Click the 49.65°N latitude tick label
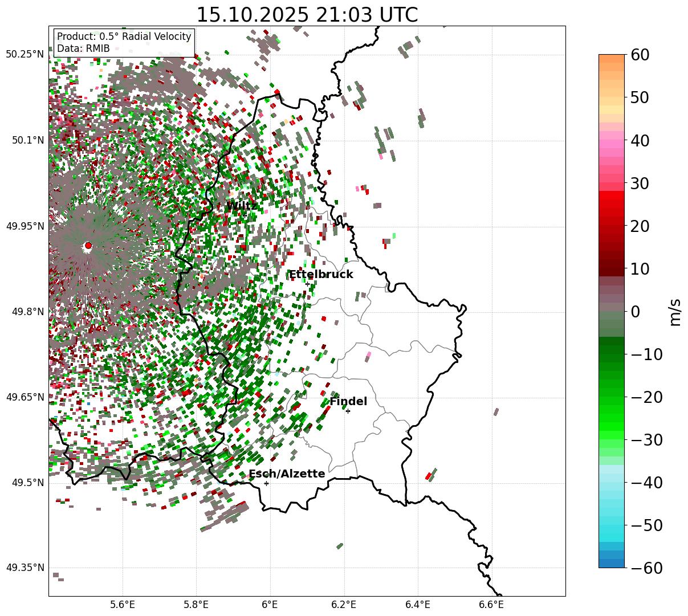Screen dimensions: 688x616 tap(25, 397)
